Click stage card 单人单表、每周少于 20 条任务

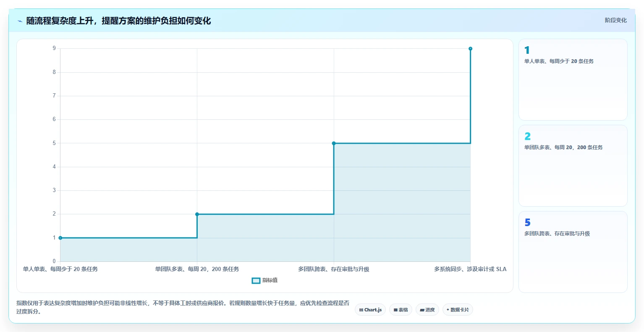coord(573,80)
